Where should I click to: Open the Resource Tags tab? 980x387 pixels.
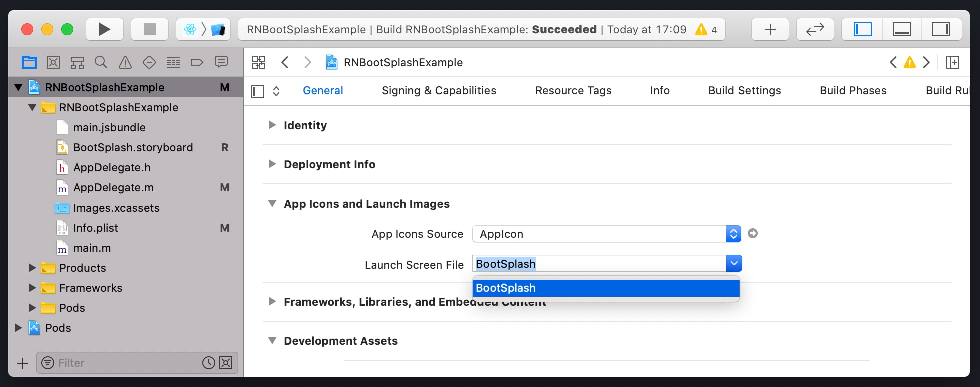573,91
